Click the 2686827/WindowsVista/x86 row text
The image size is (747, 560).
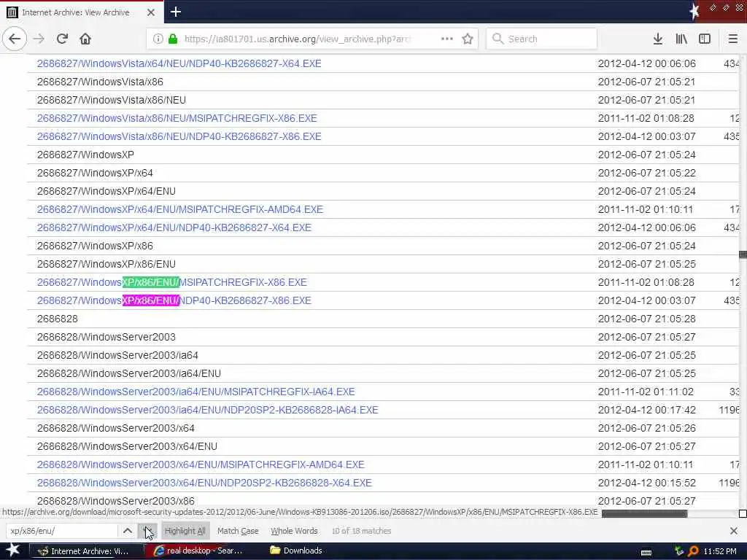[x=100, y=82]
